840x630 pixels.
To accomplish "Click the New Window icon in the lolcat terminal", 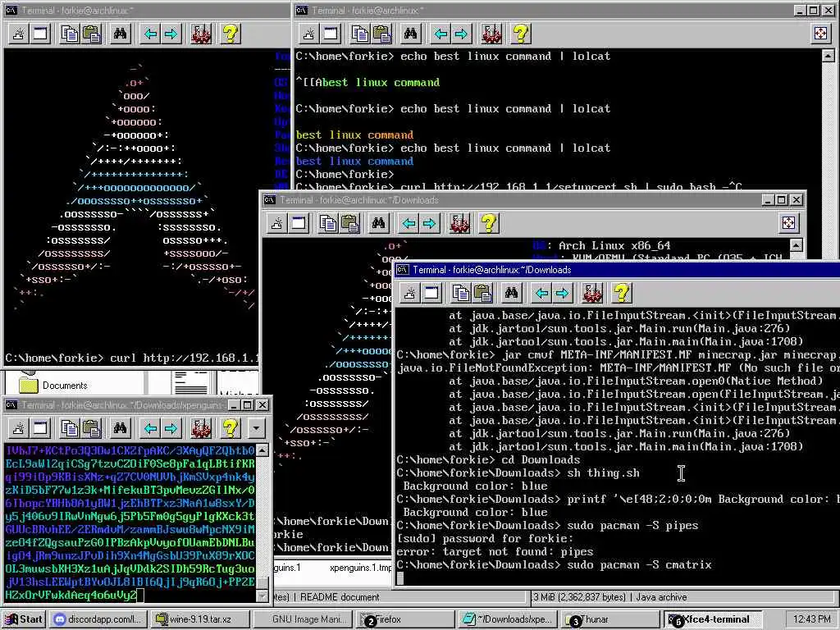I will [x=331, y=34].
